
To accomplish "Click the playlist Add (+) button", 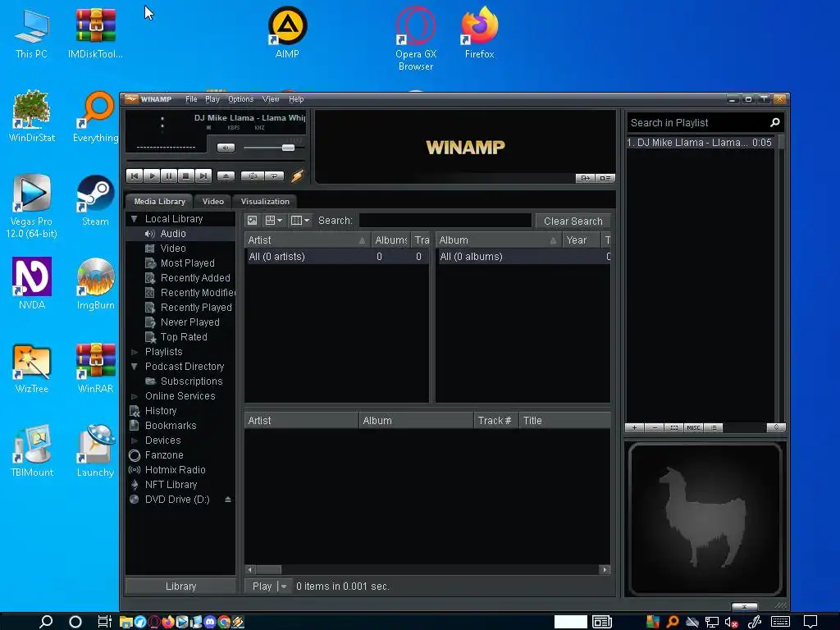I will (634, 427).
